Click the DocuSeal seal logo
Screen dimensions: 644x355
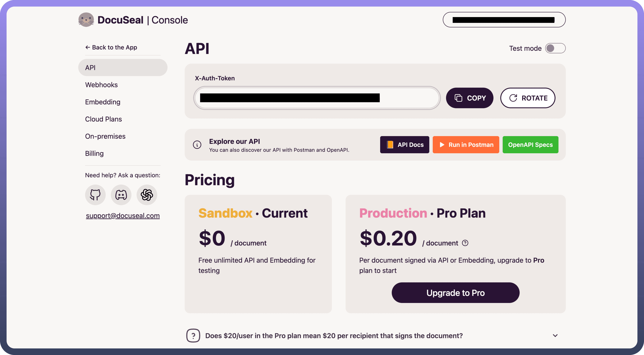[x=86, y=20]
